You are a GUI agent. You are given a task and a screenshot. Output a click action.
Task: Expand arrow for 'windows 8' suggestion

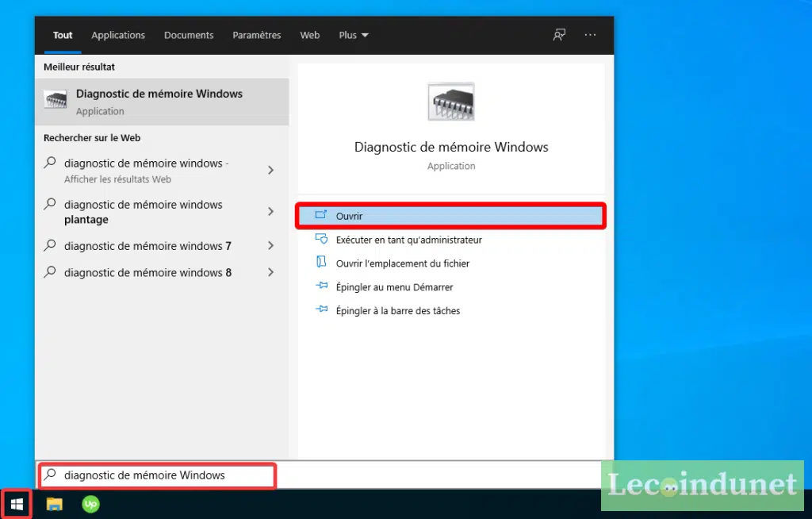(x=271, y=272)
